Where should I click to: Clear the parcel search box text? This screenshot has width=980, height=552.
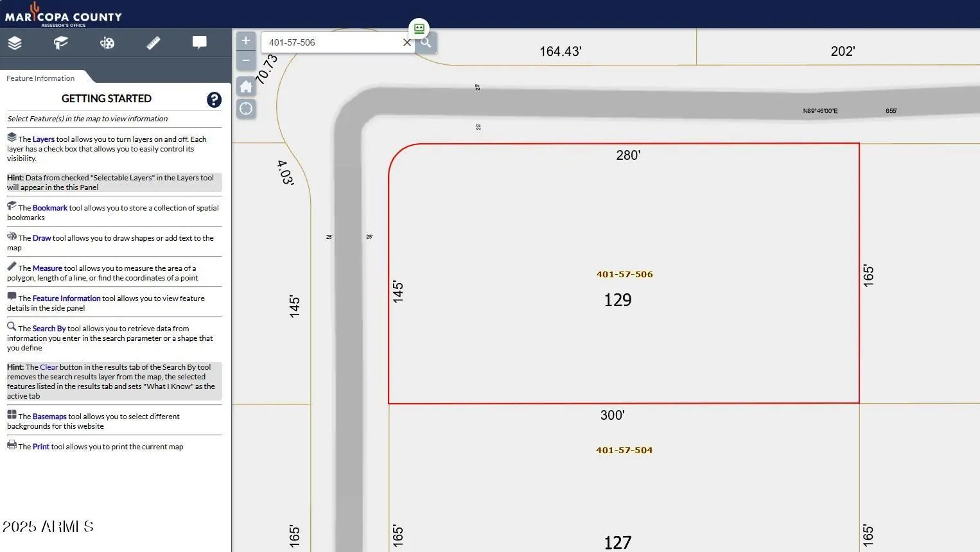[x=407, y=43]
